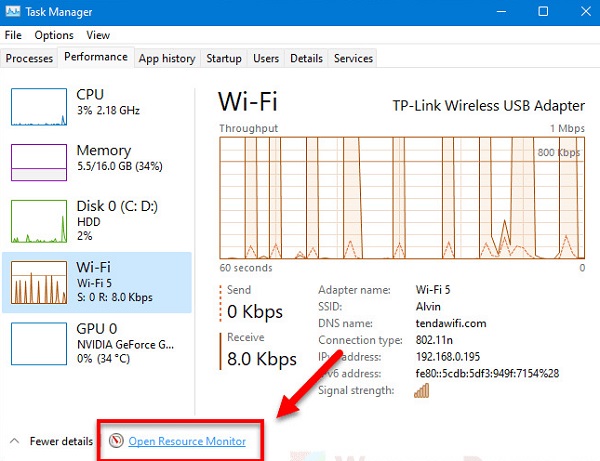
Task: Click the Fewer details label
Action: coord(61,441)
